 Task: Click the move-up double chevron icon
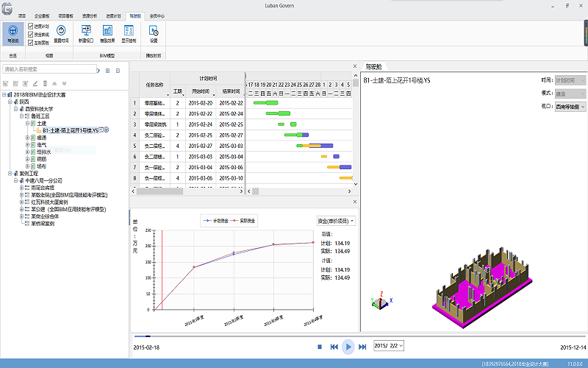click(54, 83)
